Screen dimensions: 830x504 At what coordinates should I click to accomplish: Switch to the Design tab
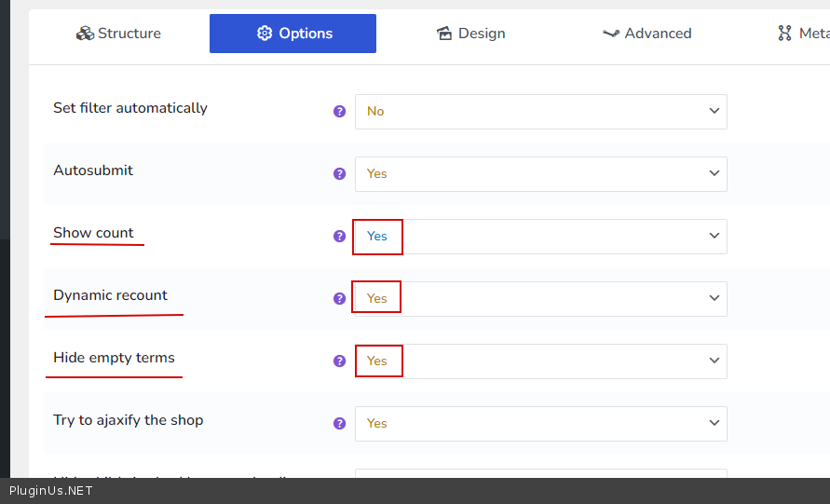click(470, 34)
